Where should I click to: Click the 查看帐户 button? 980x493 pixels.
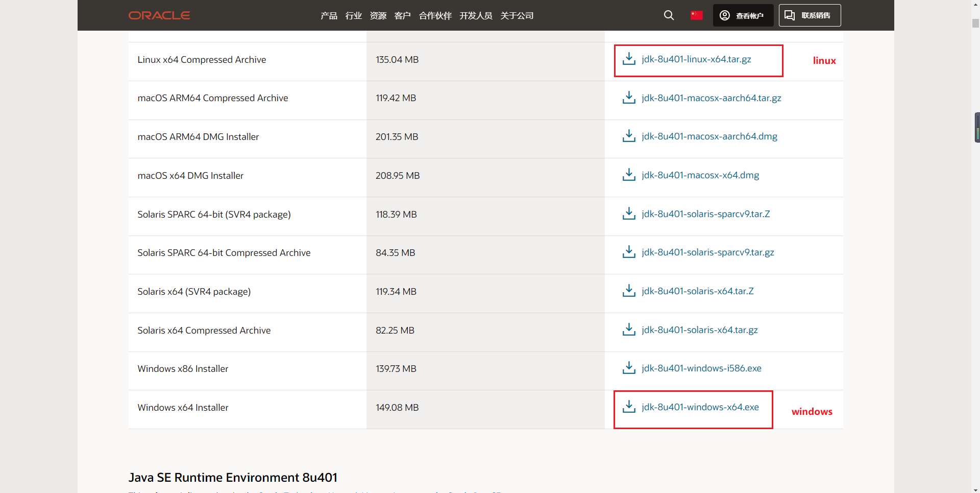pos(743,15)
